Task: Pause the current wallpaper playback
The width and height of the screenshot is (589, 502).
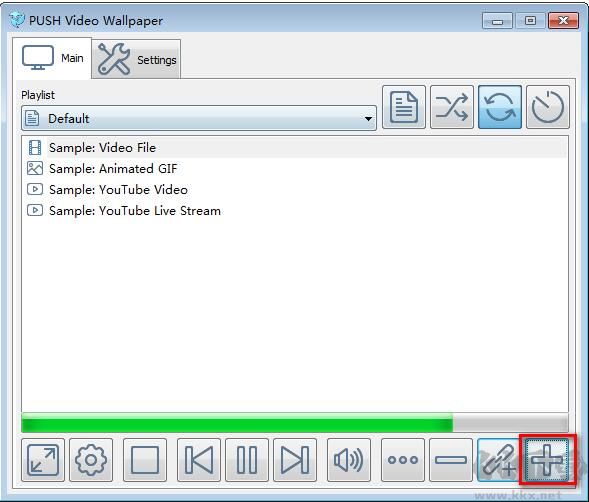Action: [x=247, y=460]
